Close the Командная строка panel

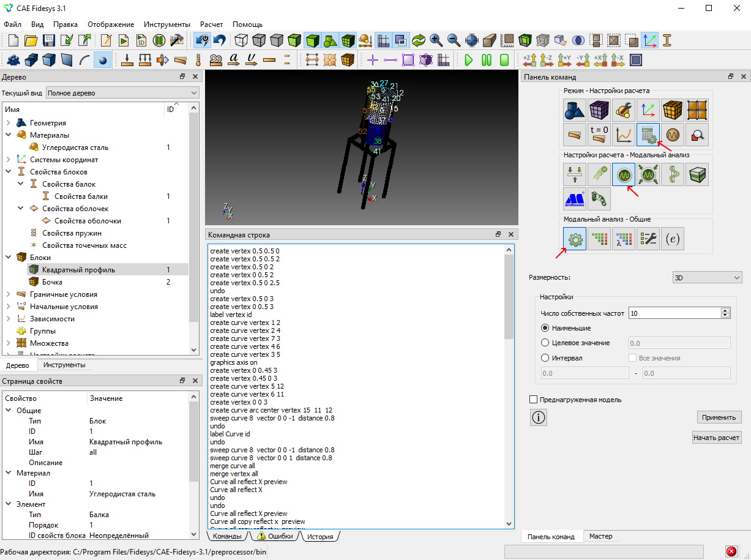click(511, 234)
